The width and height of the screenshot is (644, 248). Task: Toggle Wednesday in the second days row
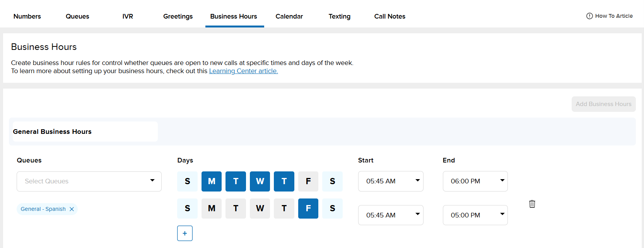click(x=260, y=209)
